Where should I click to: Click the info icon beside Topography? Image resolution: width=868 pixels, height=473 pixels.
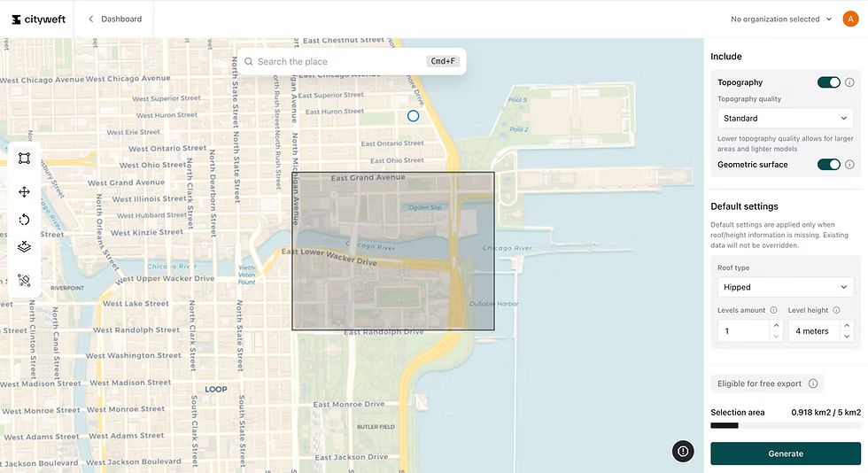[849, 82]
